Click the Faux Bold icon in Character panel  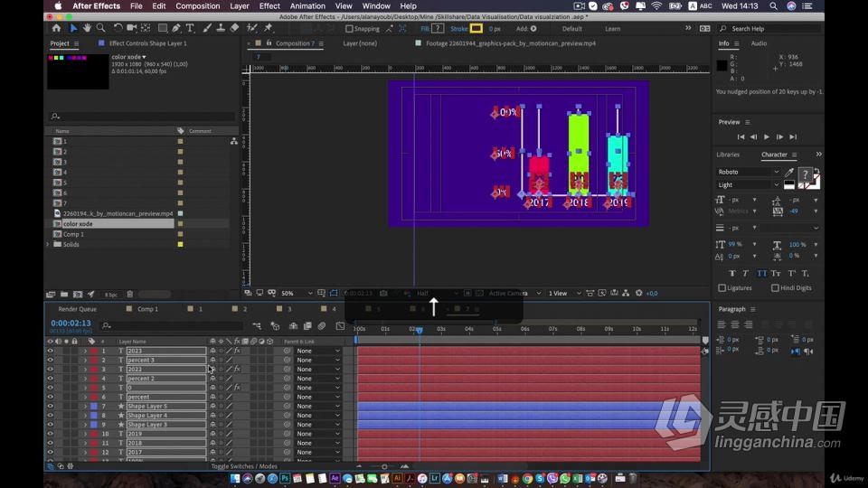pyautogui.click(x=731, y=273)
